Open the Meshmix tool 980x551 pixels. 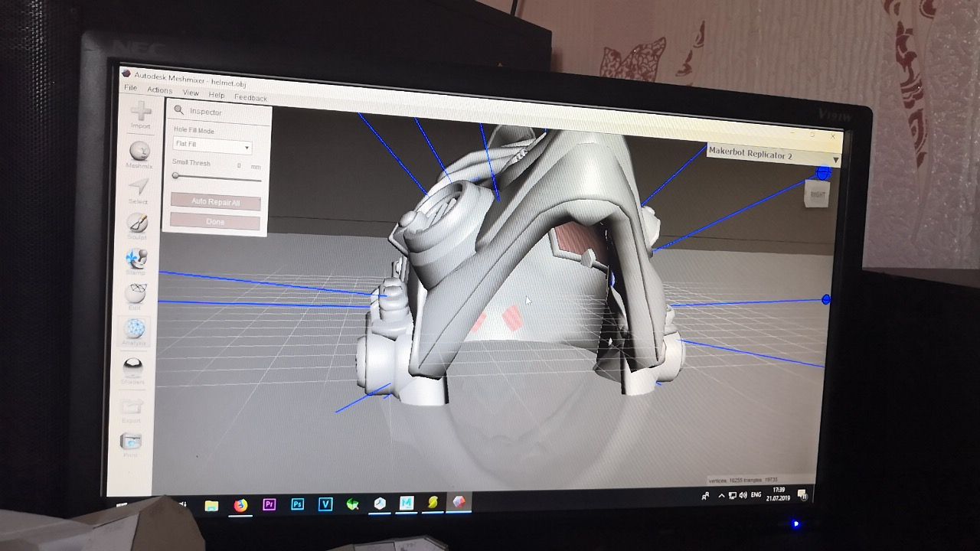(x=139, y=155)
